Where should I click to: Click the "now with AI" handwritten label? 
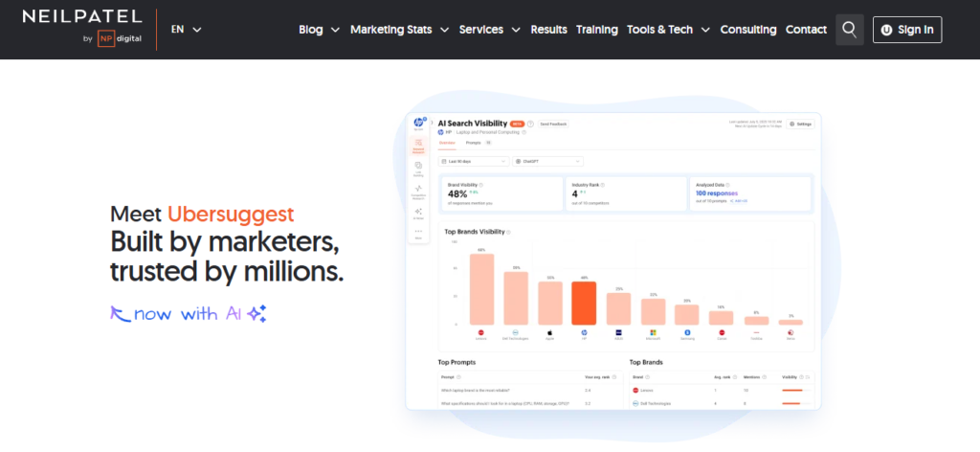189,314
